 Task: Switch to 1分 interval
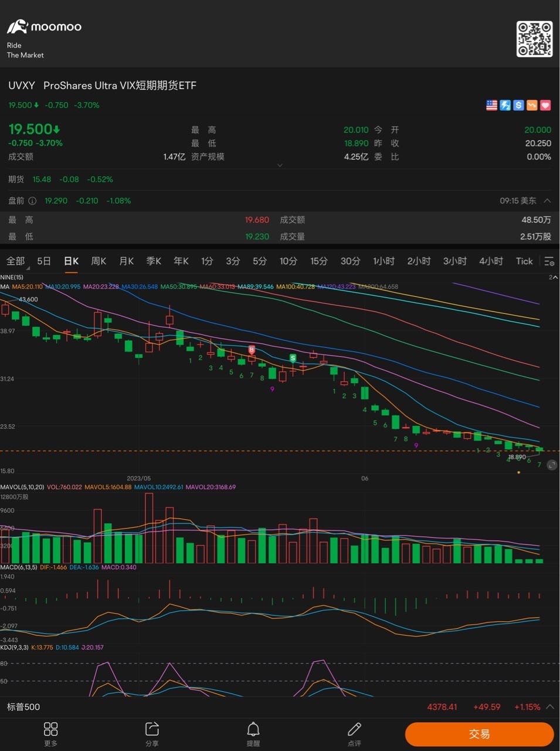click(207, 261)
